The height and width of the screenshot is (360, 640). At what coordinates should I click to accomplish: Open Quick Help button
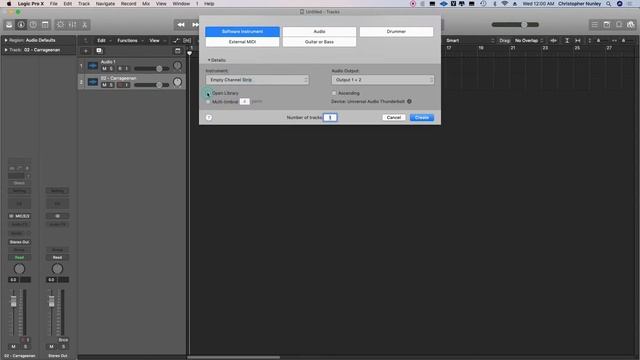click(33, 25)
